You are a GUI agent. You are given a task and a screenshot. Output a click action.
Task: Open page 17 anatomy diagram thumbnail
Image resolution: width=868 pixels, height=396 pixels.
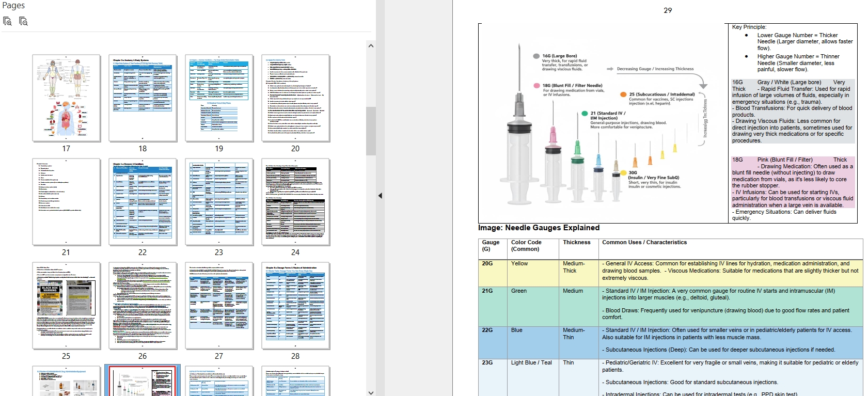tap(66, 98)
